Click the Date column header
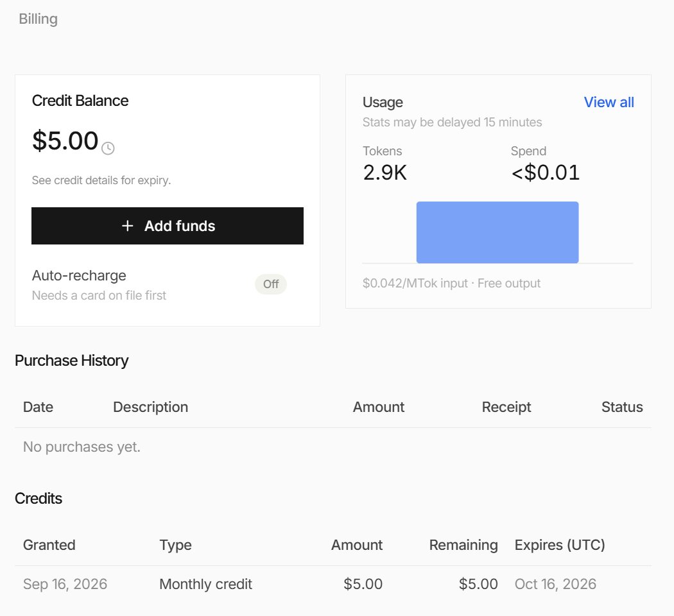 [x=39, y=407]
